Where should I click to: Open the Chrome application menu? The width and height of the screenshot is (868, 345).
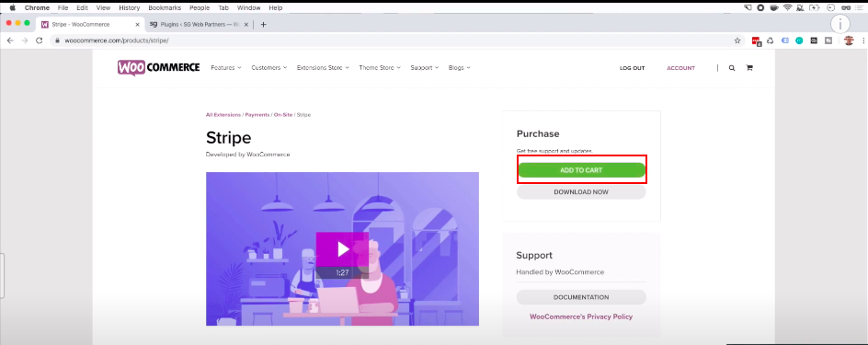[37, 7]
